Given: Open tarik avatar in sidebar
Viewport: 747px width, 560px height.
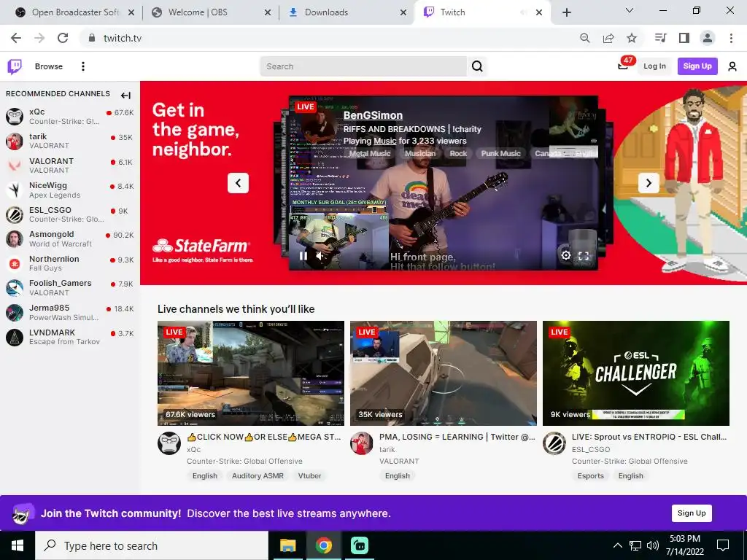Looking at the screenshot, I should (x=15, y=141).
